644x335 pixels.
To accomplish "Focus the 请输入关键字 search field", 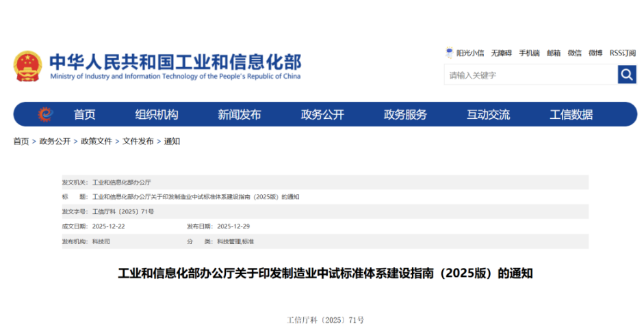I will pos(530,75).
